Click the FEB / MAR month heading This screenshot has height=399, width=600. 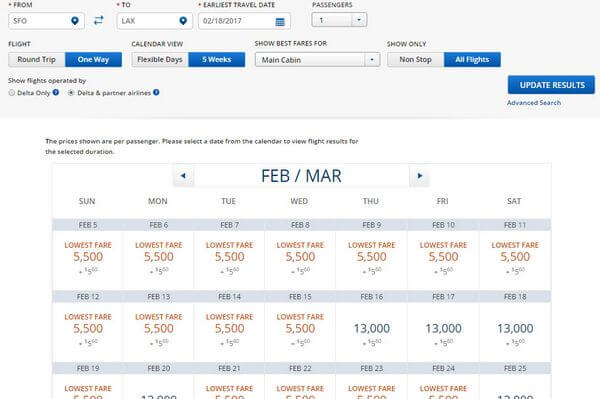click(x=301, y=176)
